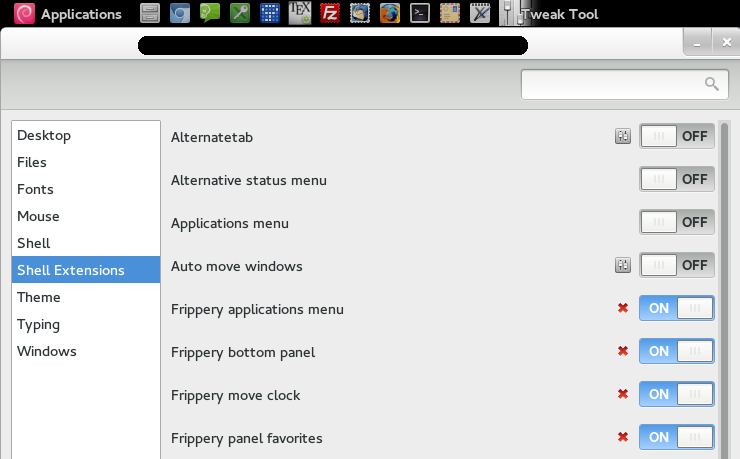Open the Applications menu in top panel
The image size is (740, 459).
81,14
